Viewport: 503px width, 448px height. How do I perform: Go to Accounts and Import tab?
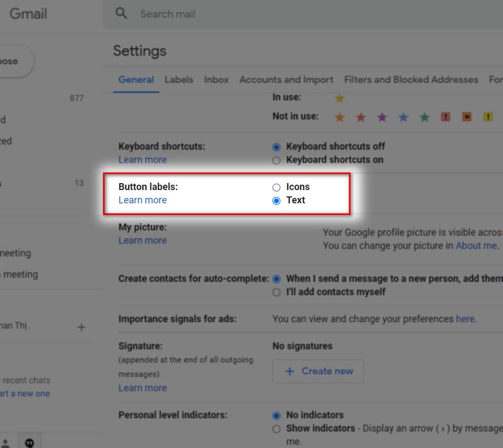286,80
